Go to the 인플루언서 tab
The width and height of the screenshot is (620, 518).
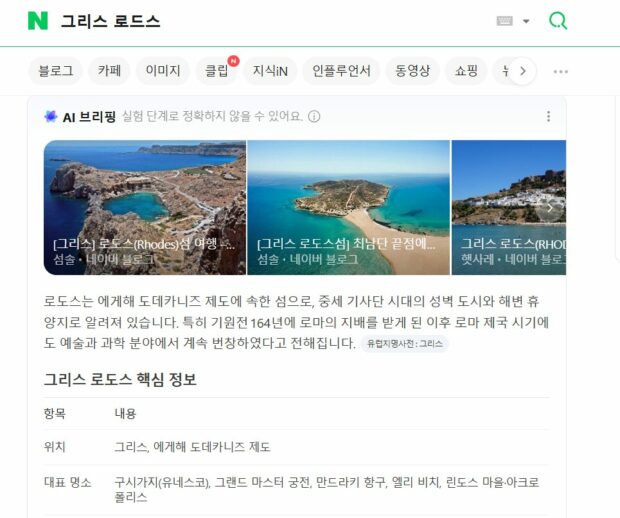click(x=341, y=71)
